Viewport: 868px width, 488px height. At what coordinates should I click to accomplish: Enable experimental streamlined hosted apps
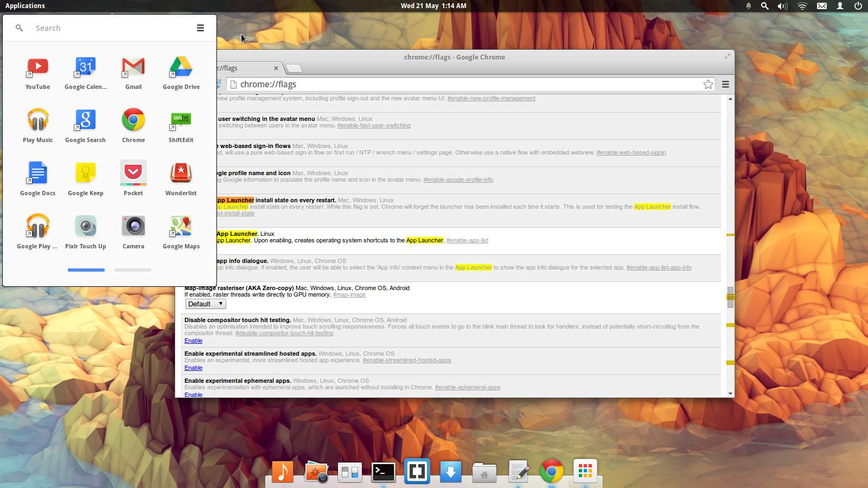click(193, 368)
